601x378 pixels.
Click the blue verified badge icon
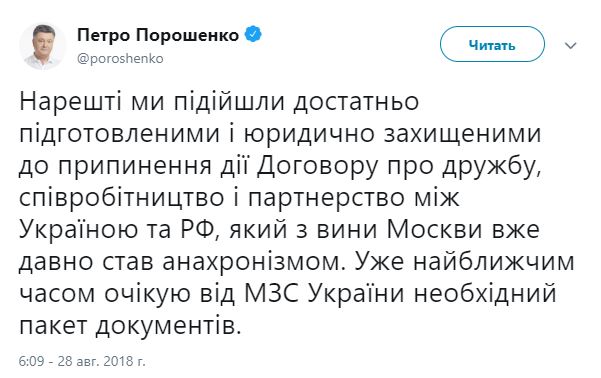coord(253,35)
